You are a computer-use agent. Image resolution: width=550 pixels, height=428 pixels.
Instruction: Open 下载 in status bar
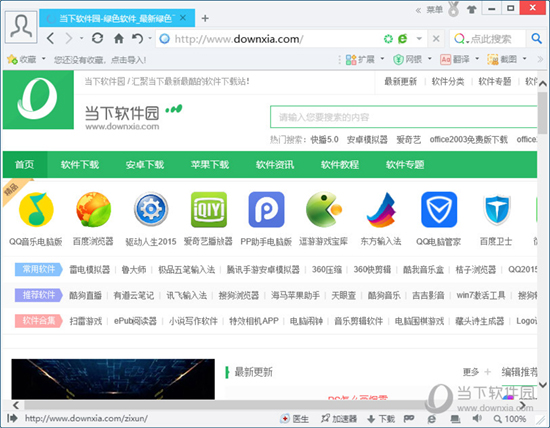click(x=381, y=419)
